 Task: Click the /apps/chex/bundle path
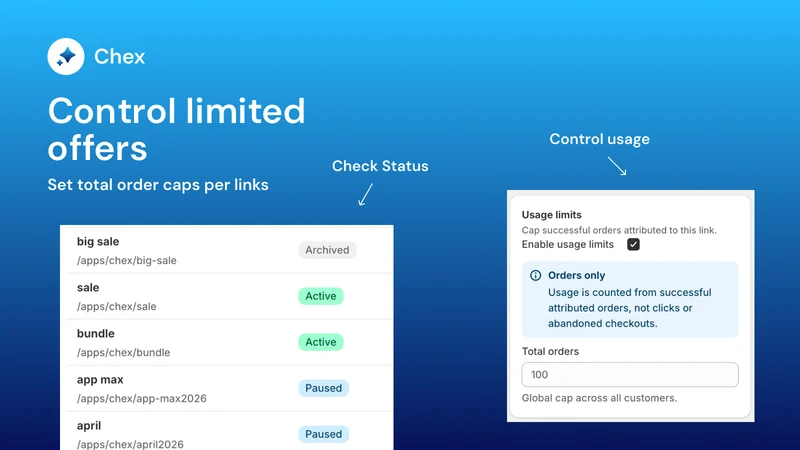pyautogui.click(x=123, y=352)
